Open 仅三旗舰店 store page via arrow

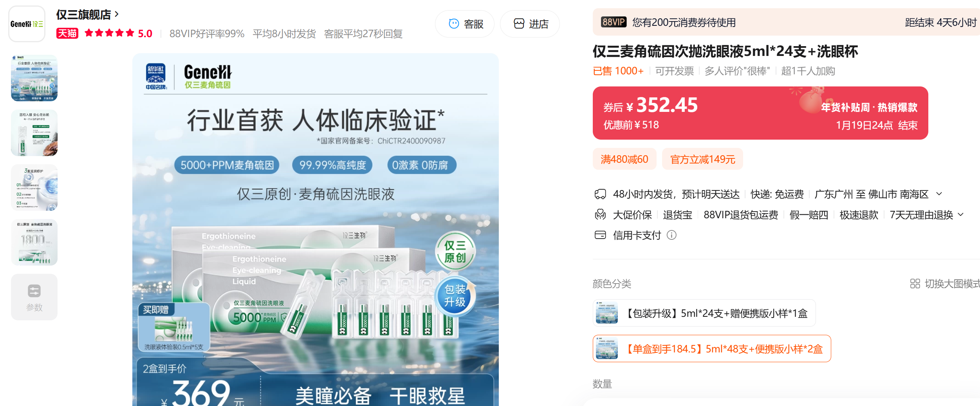click(117, 14)
